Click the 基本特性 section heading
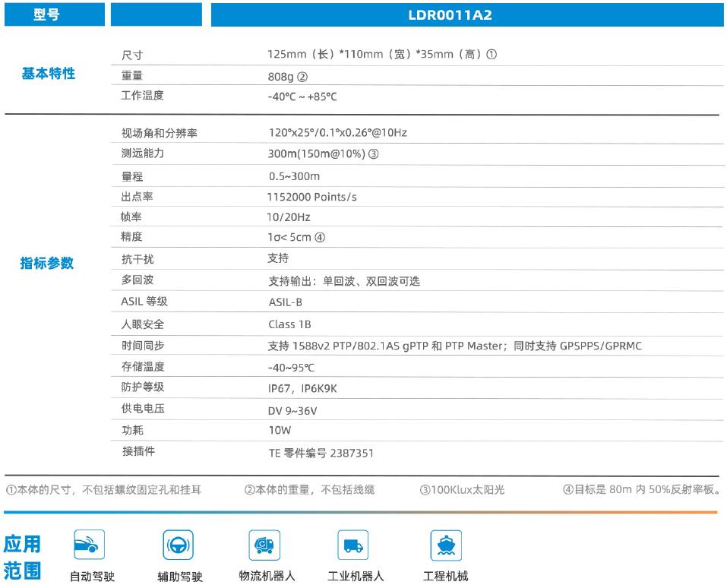This screenshot has height=588, width=727. coord(48,74)
